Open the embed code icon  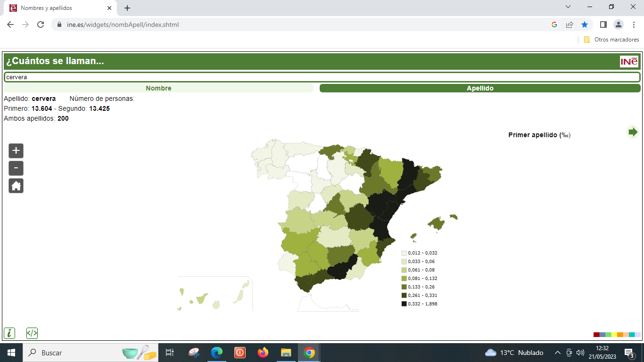click(x=32, y=333)
